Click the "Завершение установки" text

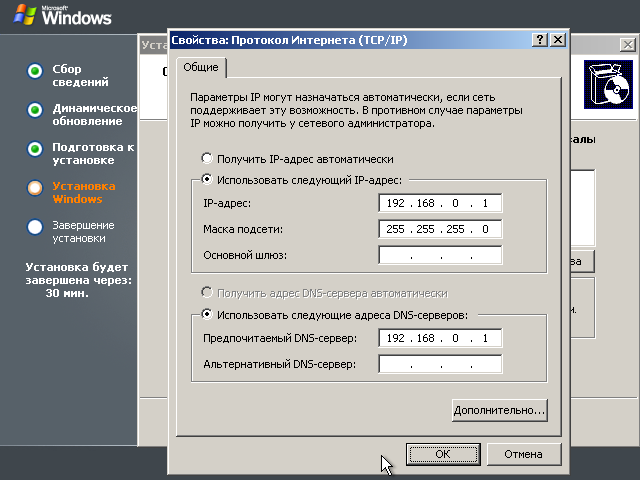83,231
